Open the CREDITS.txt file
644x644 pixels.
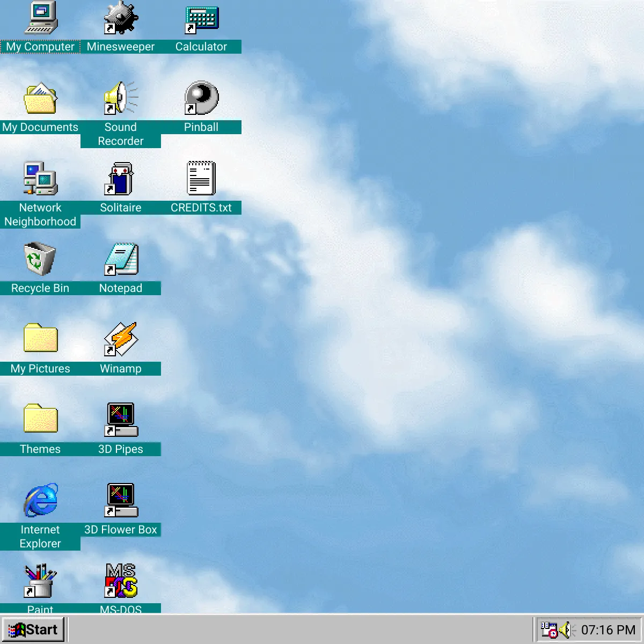click(202, 180)
